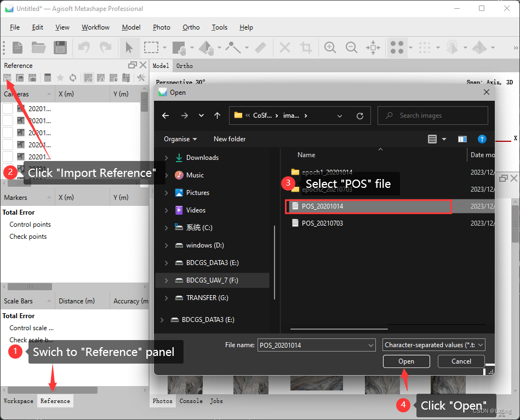Click the Convert Reference calculator icon
The height and width of the screenshot is (420, 520).
point(48,78)
